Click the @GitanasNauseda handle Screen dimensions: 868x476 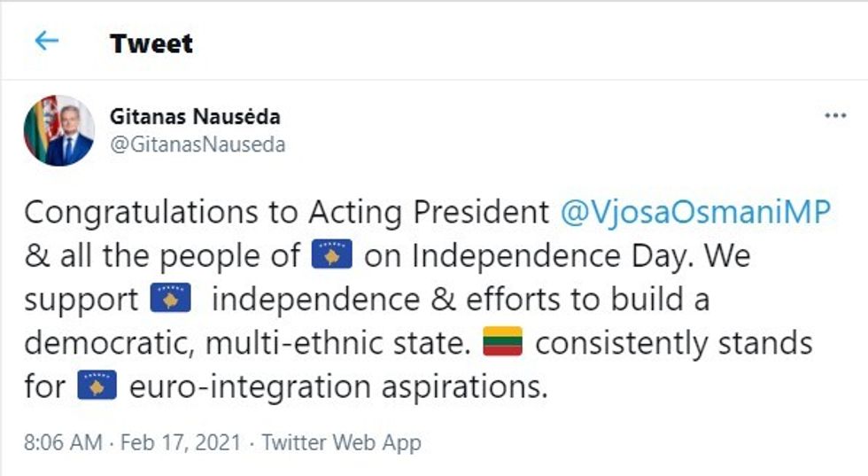[197, 144]
